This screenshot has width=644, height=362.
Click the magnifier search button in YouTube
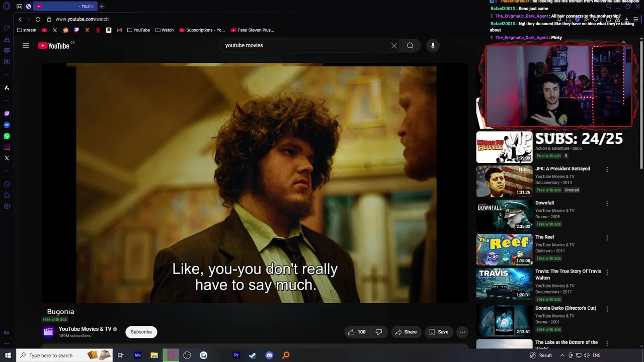tap(410, 46)
